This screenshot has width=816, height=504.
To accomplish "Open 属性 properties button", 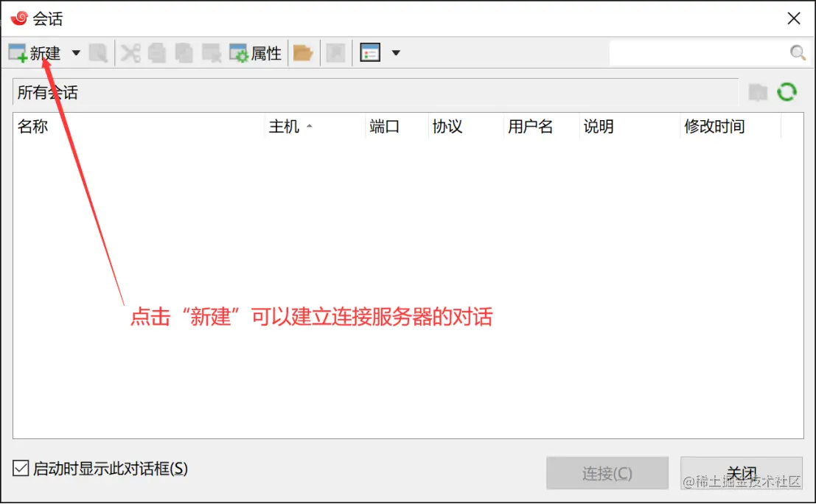I will click(255, 52).
